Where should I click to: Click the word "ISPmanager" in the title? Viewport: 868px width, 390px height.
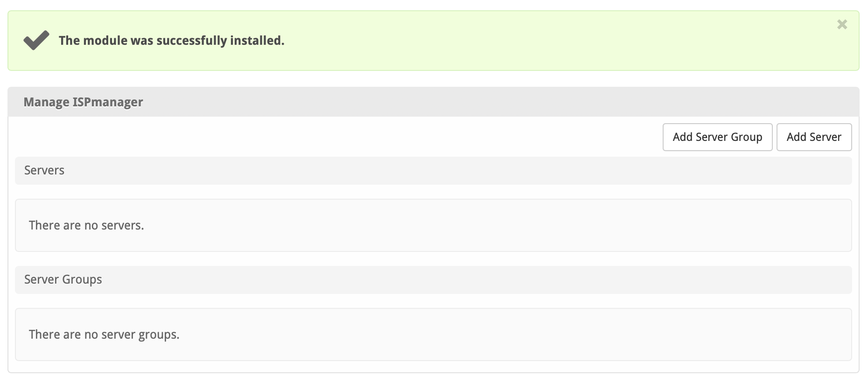[x=108, y=102]
